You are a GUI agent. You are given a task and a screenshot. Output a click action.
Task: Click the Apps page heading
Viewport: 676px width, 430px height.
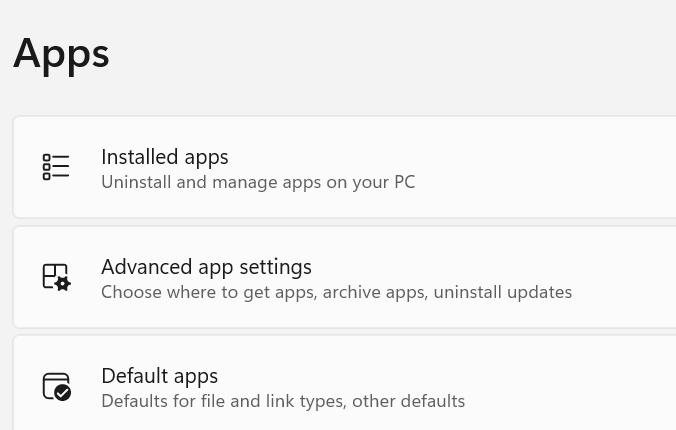tap(61, 52)
